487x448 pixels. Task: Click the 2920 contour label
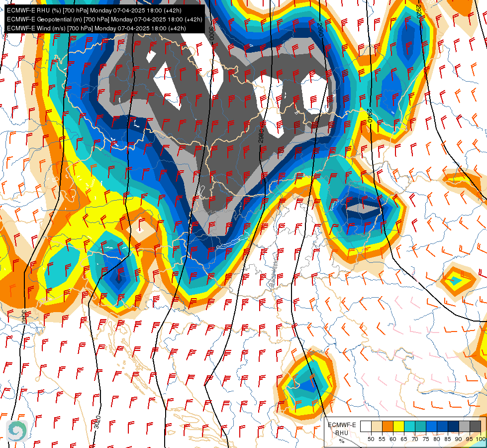coord(419,12)
